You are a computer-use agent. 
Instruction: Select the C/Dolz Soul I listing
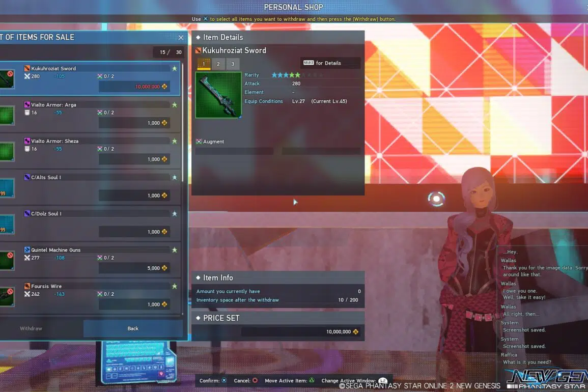pos(92,223)
